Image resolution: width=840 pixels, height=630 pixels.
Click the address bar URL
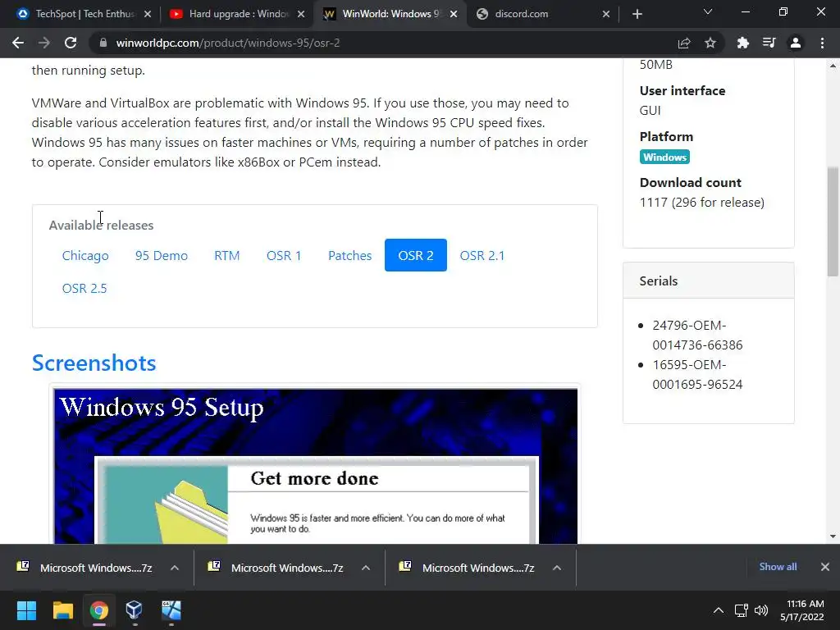click(x=228, y=43)
